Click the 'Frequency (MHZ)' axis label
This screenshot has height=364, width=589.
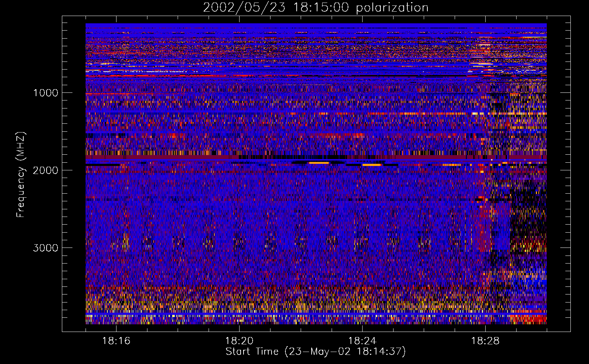click(x=21, y=175)
